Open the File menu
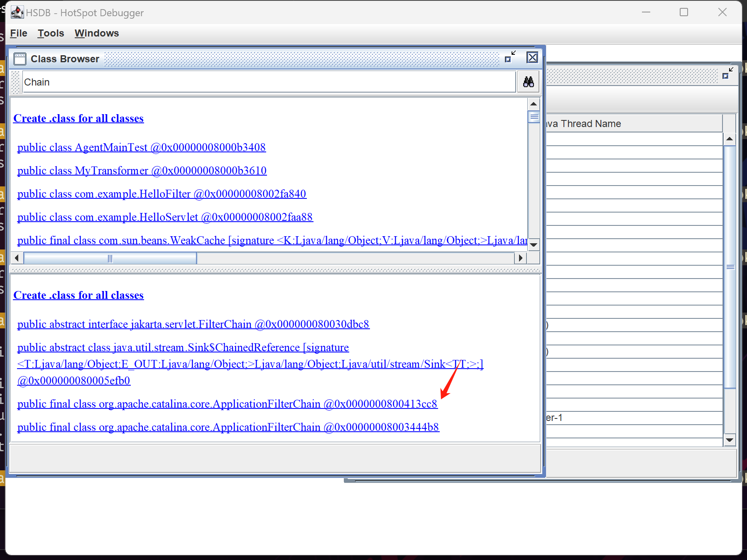 click(x=19, y=33)
